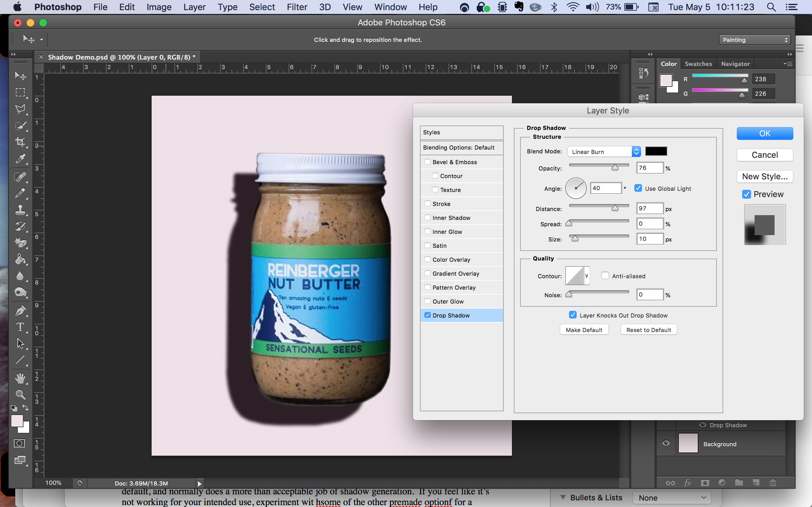812x507 pixels.
Task: Select the Pen tool
Action: pyautogui.click(x=20, y=311)
